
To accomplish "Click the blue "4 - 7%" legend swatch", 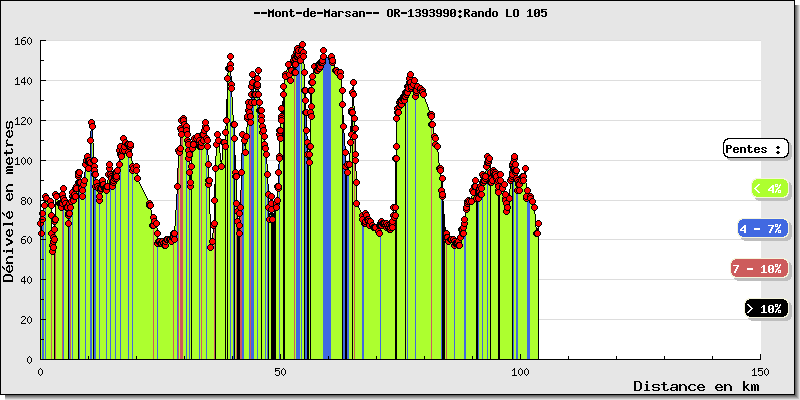I will click(762, 229).
